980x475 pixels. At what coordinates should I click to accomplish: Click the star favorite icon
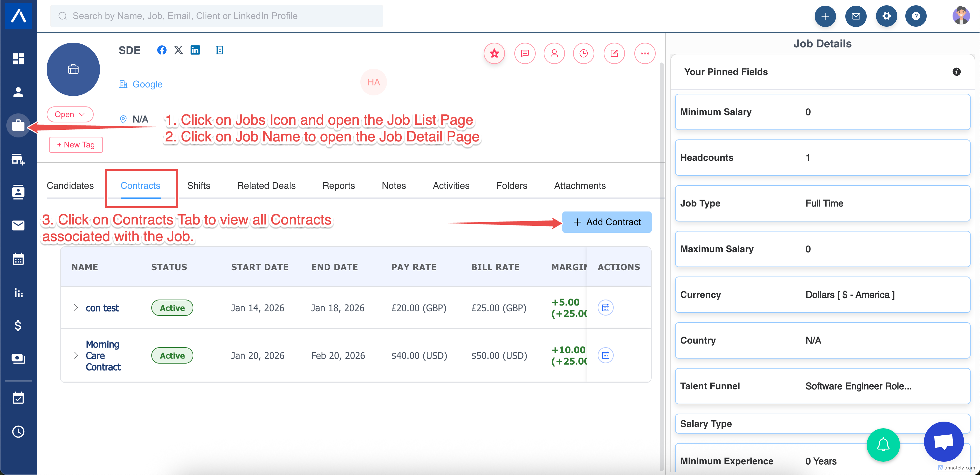point(494,53)
